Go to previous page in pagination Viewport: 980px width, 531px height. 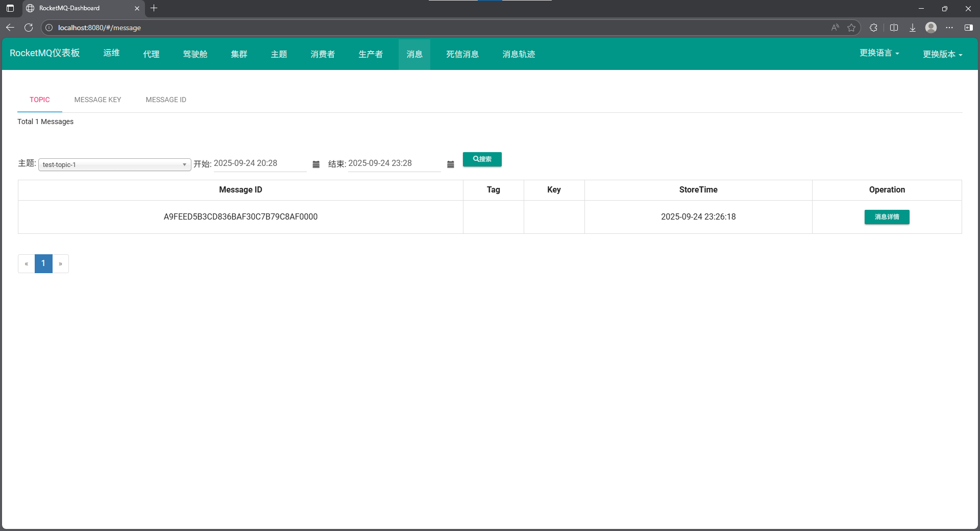(27, 263)
